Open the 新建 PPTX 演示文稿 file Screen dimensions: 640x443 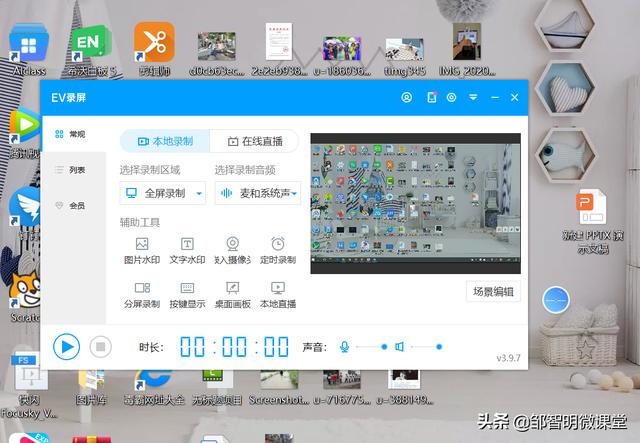point(593,220)
